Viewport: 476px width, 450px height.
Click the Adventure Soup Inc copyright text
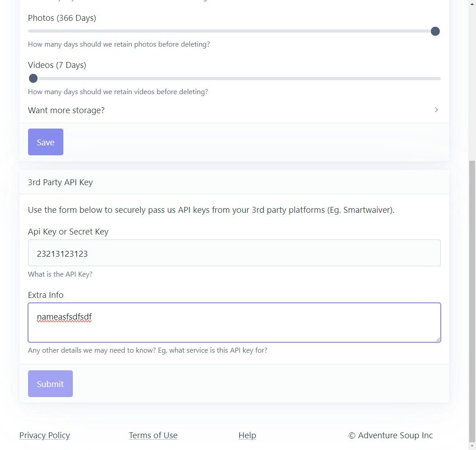(390, 436)
